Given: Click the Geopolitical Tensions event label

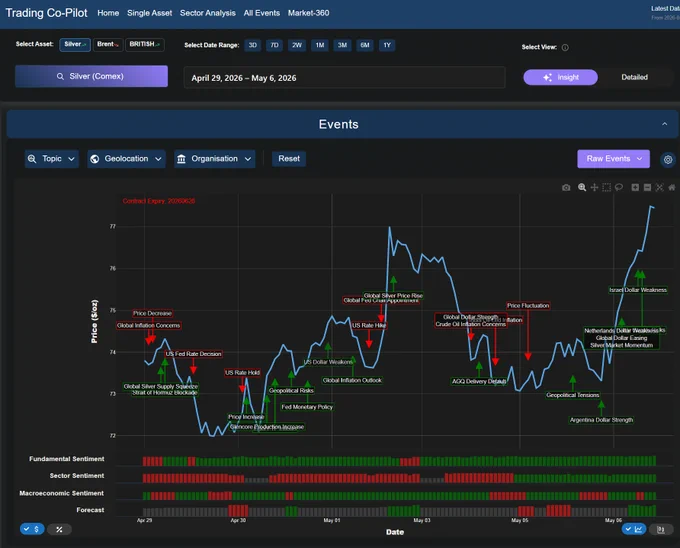Looking at the screenshot, I should (572, 395).
